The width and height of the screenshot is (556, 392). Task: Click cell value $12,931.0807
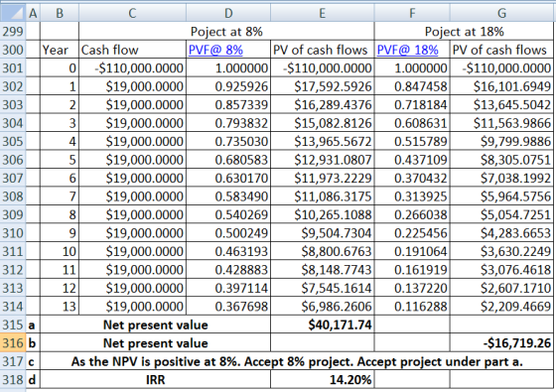[323, 160]
